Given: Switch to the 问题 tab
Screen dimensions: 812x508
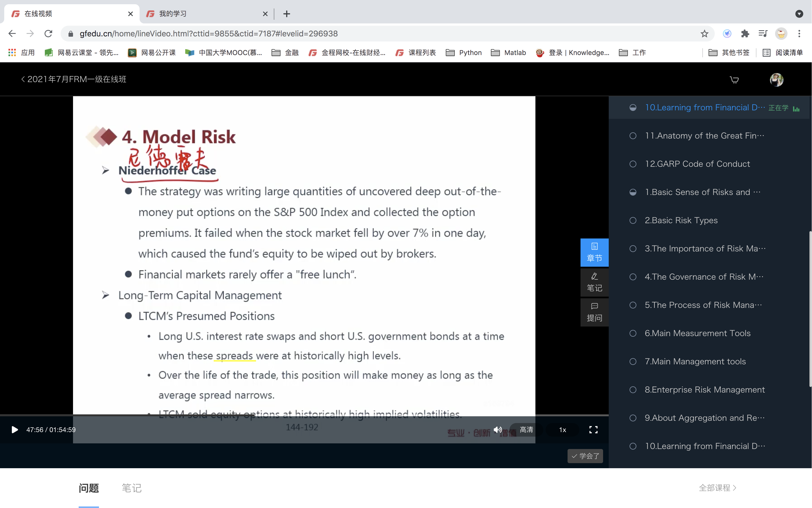Looking at the screenshot, I should click(89, 488).
